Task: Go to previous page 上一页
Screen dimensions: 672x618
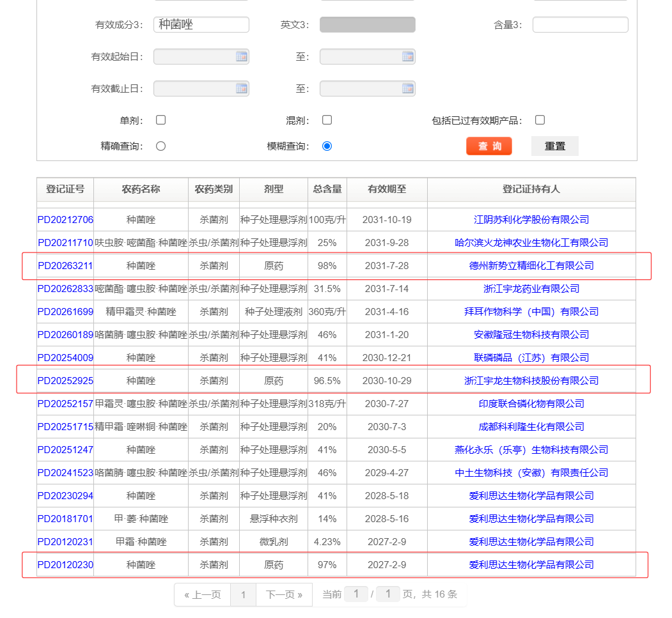Action: tap(202, 595)
